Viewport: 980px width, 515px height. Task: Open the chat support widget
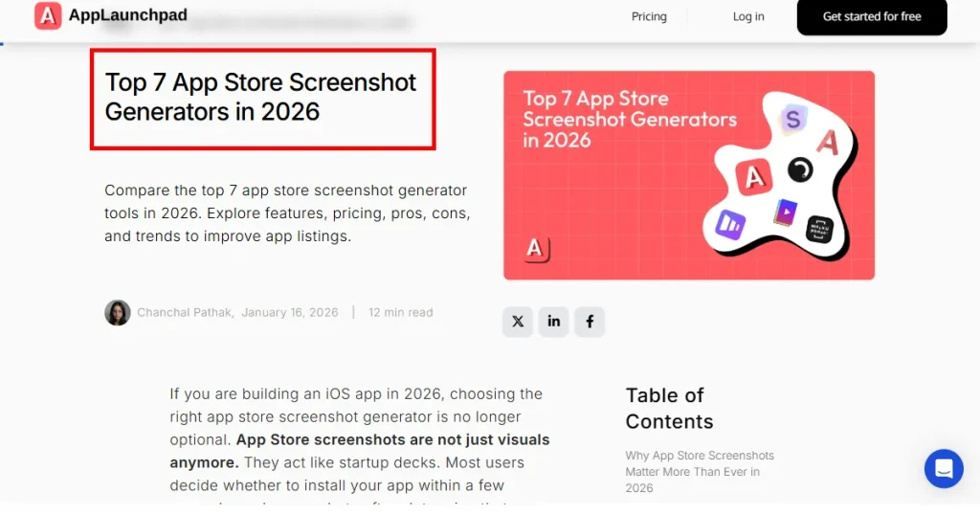coord(944,468)
